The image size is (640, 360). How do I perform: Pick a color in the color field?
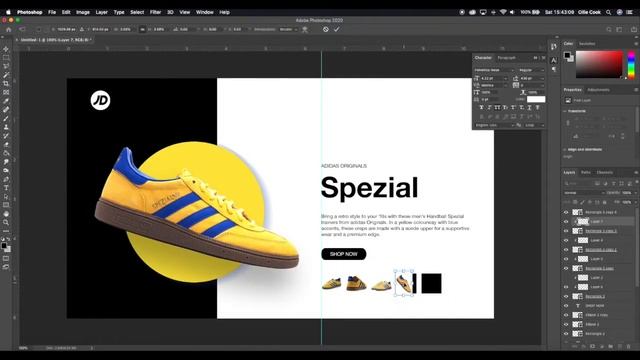pyautogui.click(x=599, y=64)
